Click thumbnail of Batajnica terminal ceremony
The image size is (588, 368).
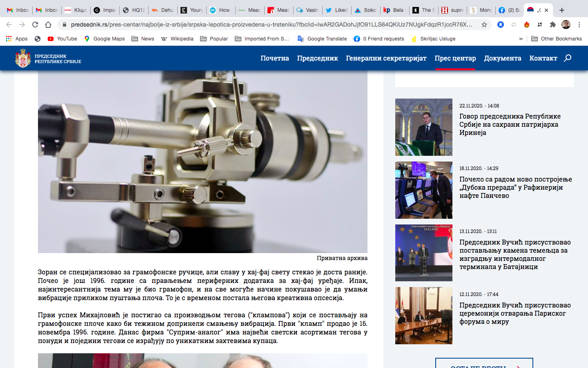(x=424, y=253)
